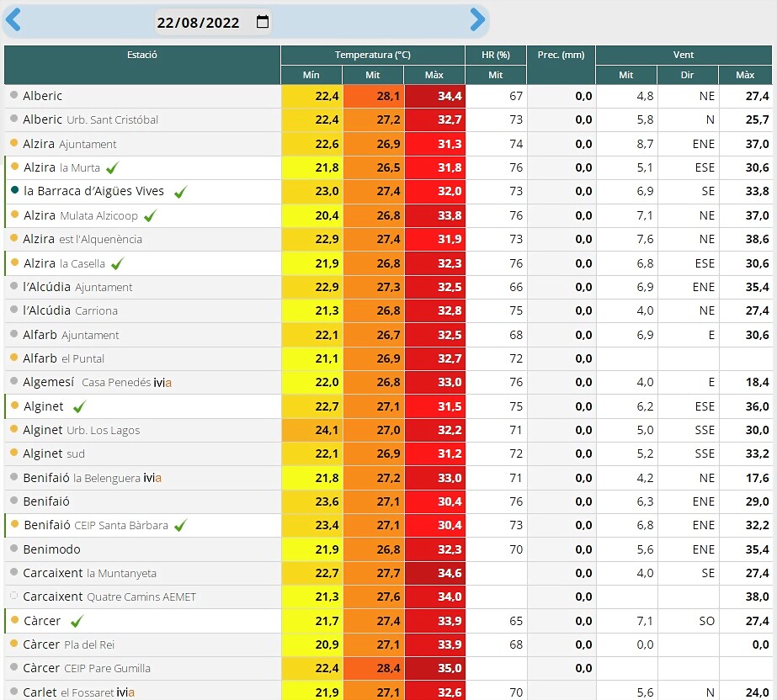The height and width of the screenshot is (700, 777).
Task: Click orange dot of Càrcer Pla del Rei
Action: click(13, 643)
